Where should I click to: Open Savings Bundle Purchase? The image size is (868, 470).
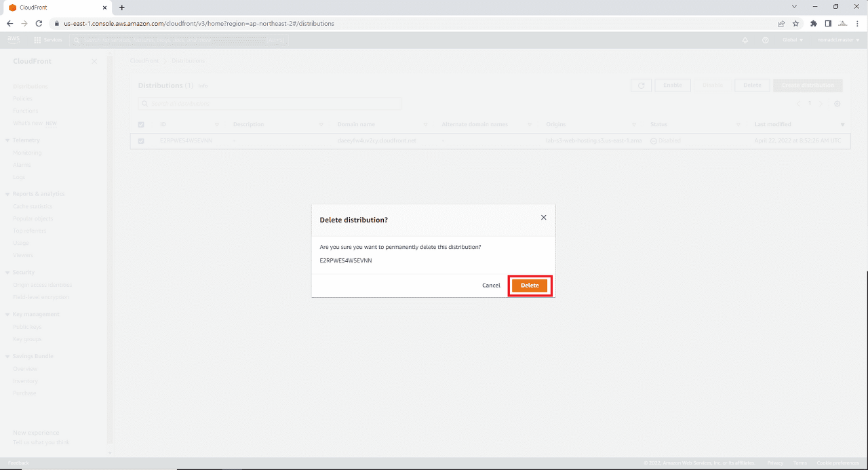coord(24,394)
